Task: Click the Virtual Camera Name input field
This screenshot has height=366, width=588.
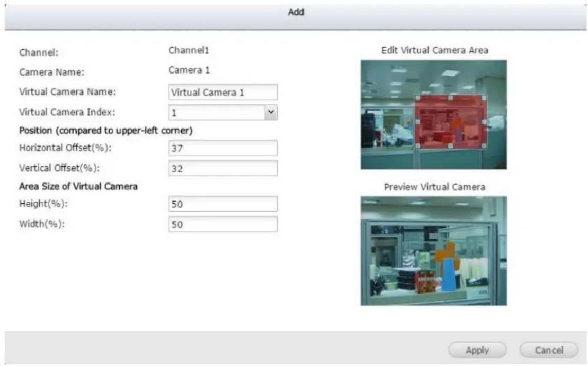Action: tap(223, 92)
